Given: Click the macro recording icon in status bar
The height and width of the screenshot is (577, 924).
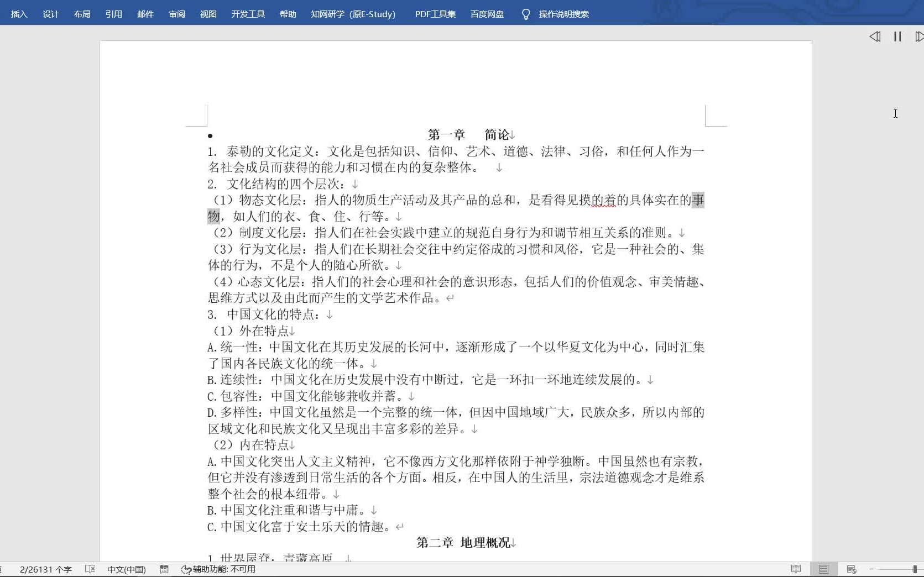Looking at the screenshot, I should click(164, 569).
